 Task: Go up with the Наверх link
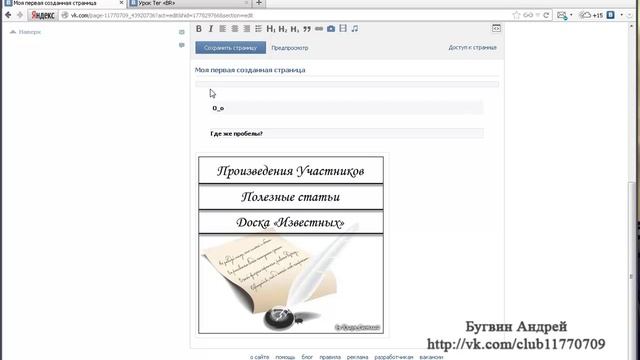pos(26,32)
